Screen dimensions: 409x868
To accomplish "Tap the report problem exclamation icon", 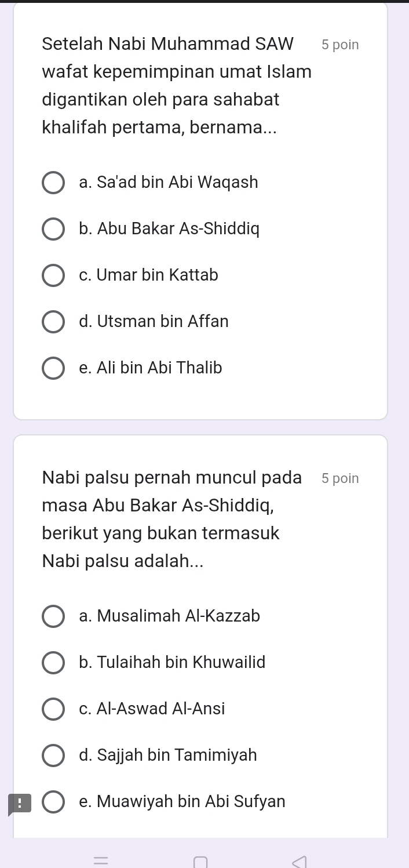I will (x=19, y=804).
